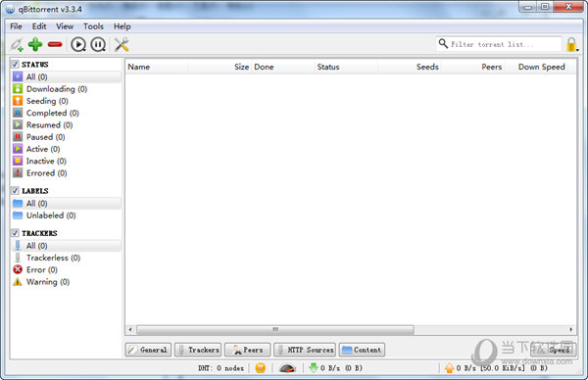Open Options via the wrench-screwdriver icon
The height and width of the screenshot is (380, 588).
(x=122, y=45)
